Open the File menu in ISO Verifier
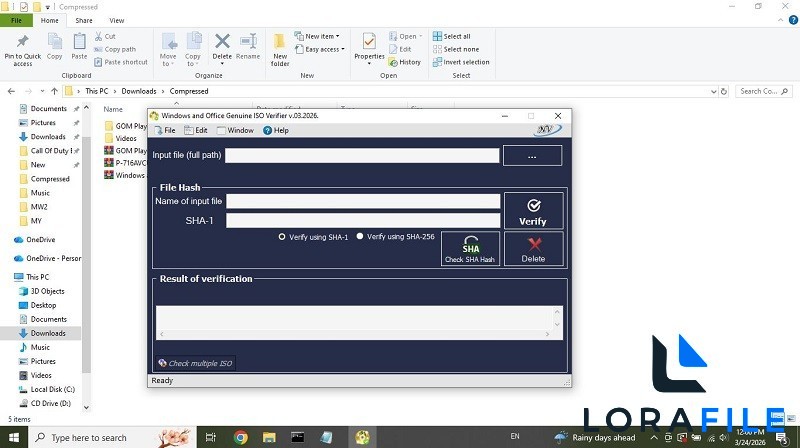This screenshot has width=800, height=448. point(165,131)
